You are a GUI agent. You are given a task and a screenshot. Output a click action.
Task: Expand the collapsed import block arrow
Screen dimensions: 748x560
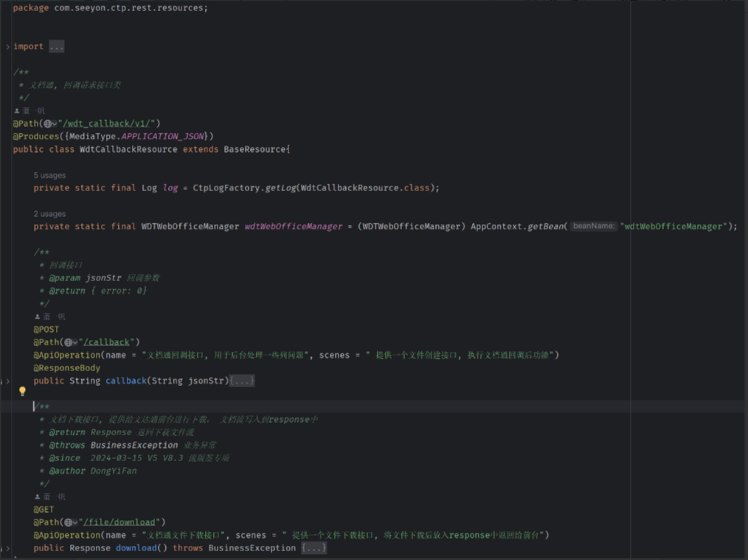click(7, 46)
